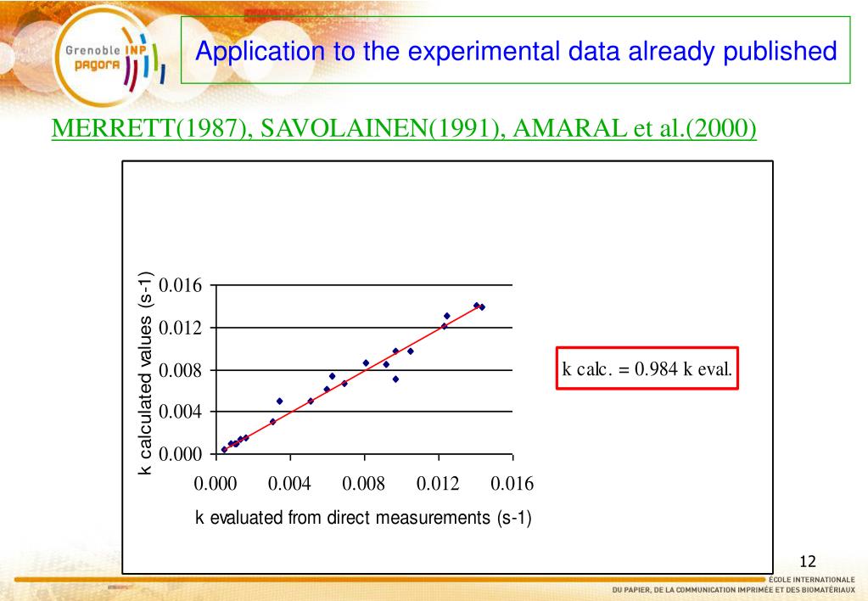Click slide number 12
The image size is (868, 601).
808,561
